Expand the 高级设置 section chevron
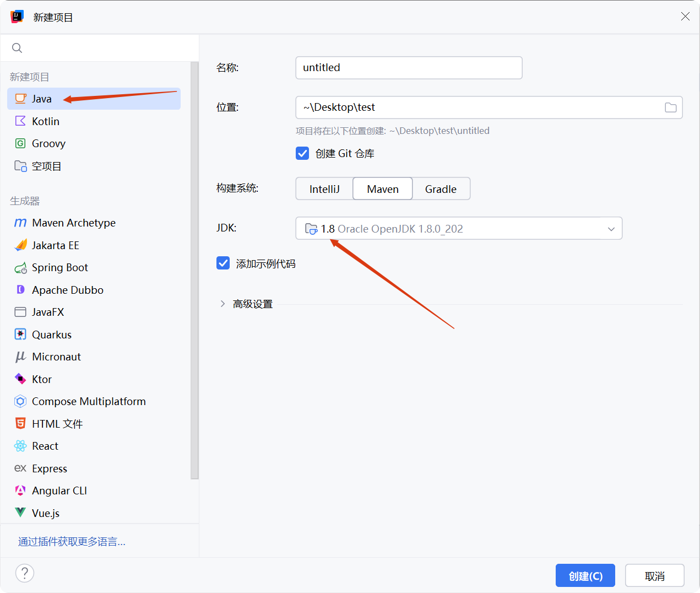The height and width of the screenshot is (593, 700). point(223,304)
